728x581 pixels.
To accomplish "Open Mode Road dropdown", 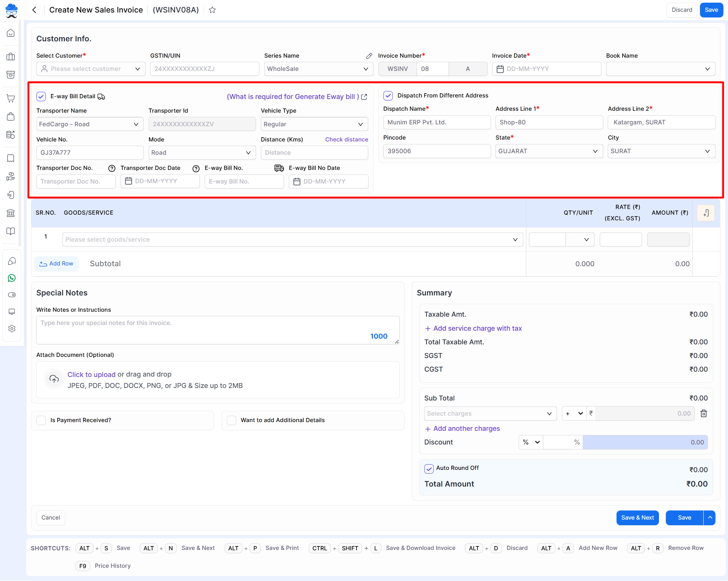I will [202, 153].
